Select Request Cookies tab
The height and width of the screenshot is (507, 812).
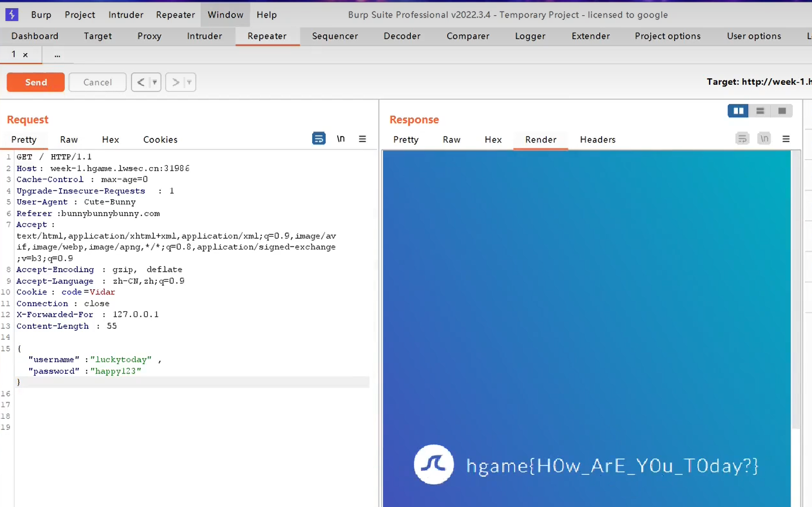coord(160,140)
